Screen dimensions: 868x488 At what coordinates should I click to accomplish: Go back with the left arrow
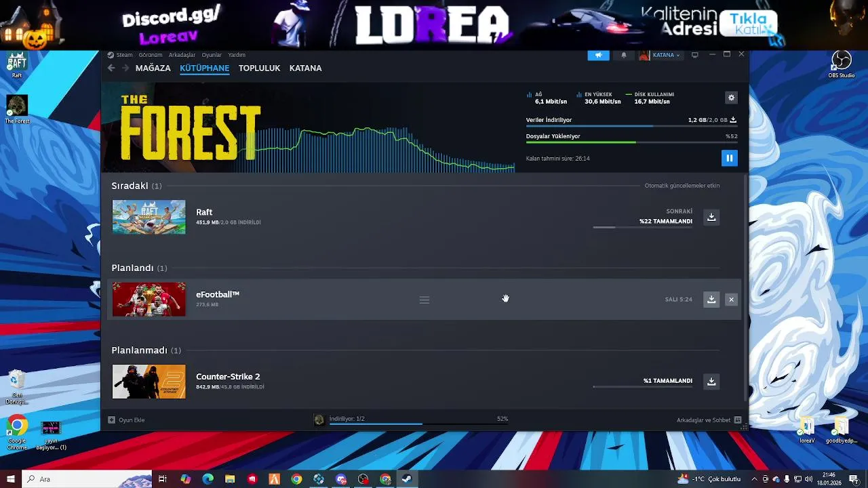click(111, 68)
